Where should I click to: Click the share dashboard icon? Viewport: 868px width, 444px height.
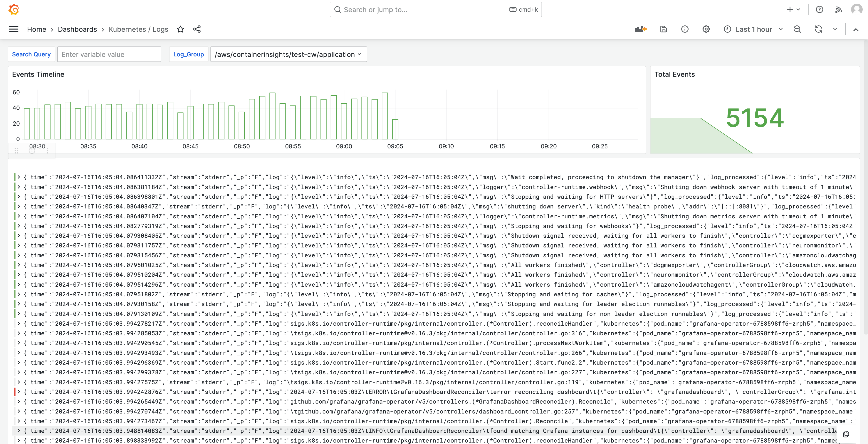tap(197, 29)
